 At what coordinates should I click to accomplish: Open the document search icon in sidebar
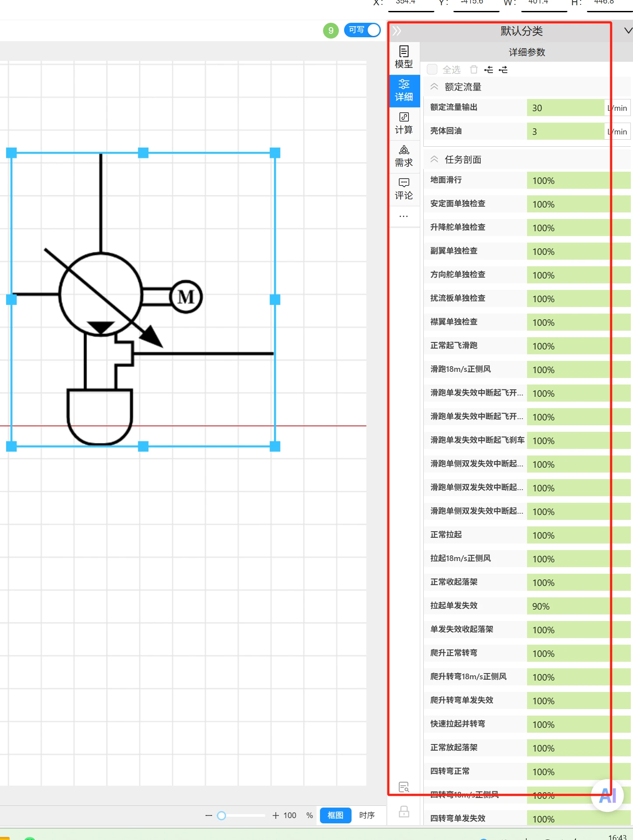pyautogui.click(x=404, y=787)
